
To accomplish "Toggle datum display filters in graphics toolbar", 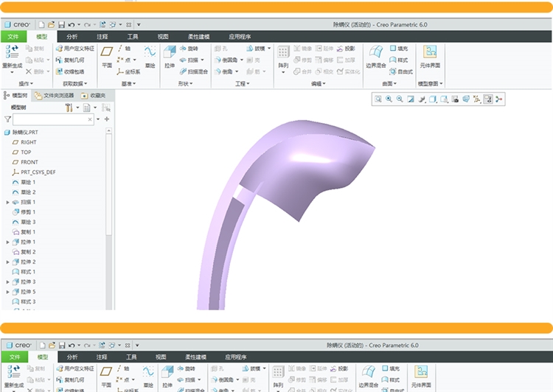I will coord(477,99).
